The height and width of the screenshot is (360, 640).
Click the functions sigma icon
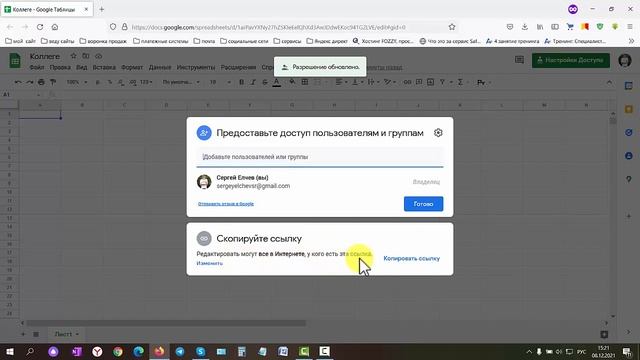coord(460,82)
